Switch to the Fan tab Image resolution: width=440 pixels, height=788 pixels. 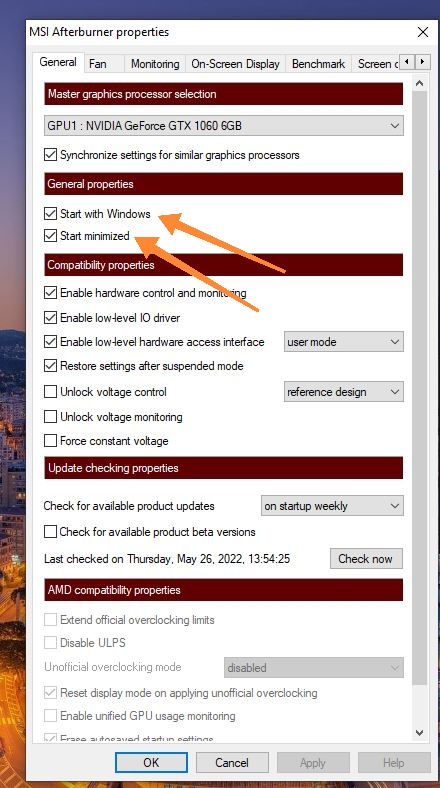97,64
